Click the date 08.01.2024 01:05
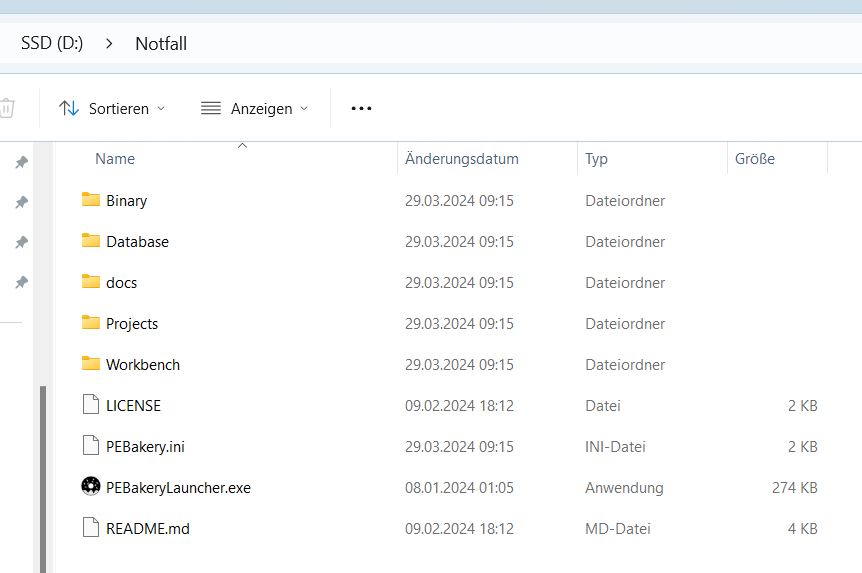The width and height of the screenshot is (862, 573). (x=460, y=488)
